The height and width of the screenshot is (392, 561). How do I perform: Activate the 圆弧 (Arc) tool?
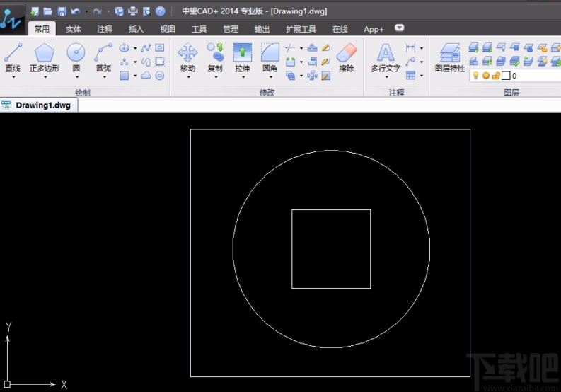pyautogui.click(x=103, y=53)
